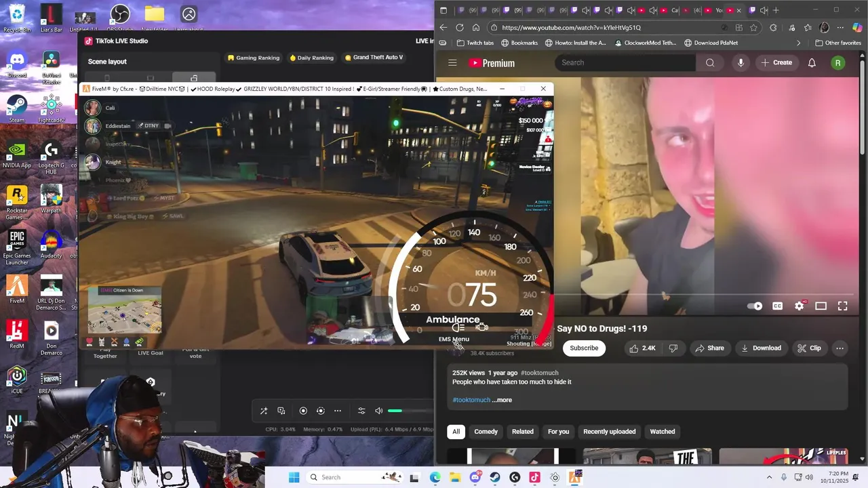Image resolution: width=868 pixels, height=488 pixels.
Task: Open YouTube account avatar R
Action: 838,62
